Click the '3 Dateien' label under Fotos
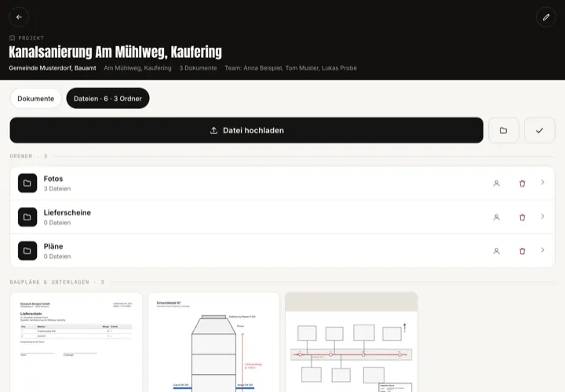The image size is (565, 392). click(x=57, y=189)
